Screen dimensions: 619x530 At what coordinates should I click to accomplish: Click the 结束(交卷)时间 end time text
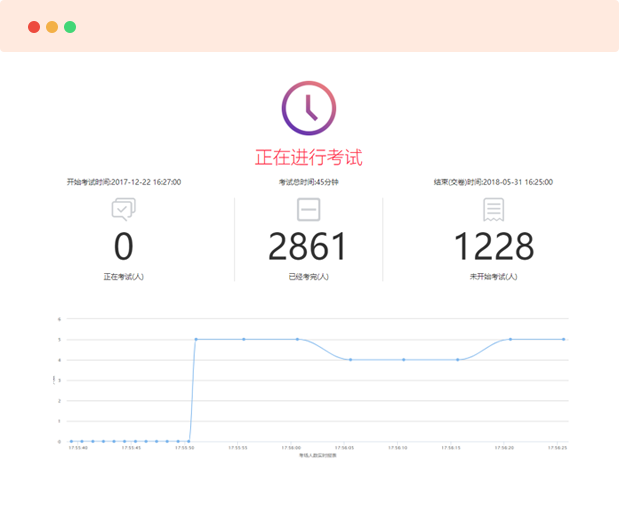tap(493, 182)
